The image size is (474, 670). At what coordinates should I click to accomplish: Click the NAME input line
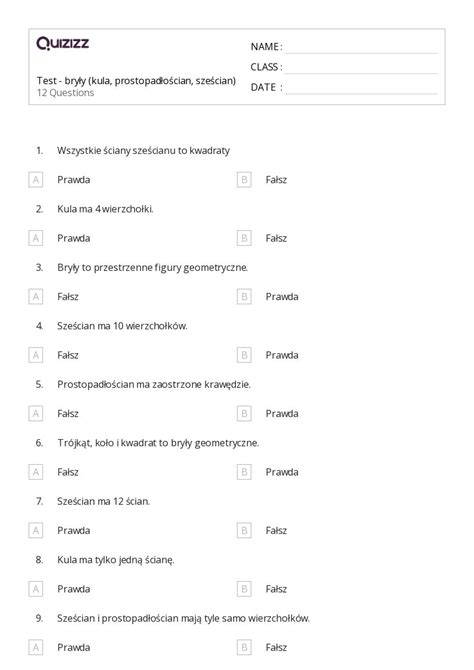coord(362,48)
